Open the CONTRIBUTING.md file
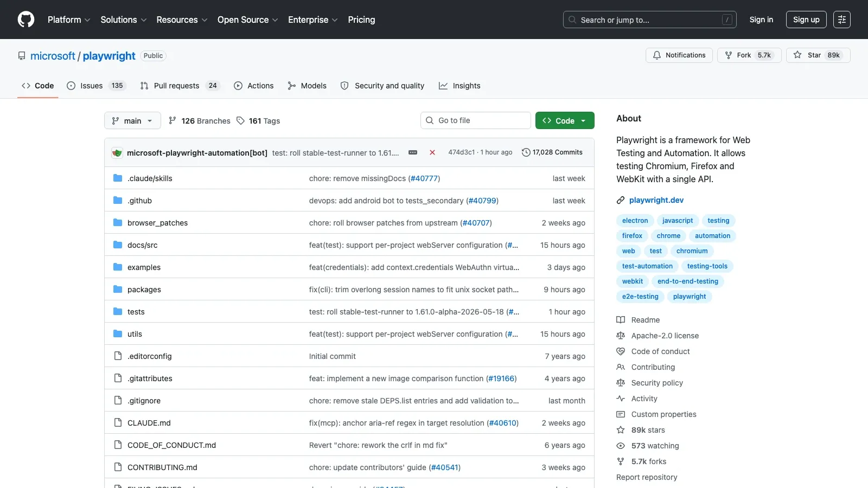 (162, 467)
